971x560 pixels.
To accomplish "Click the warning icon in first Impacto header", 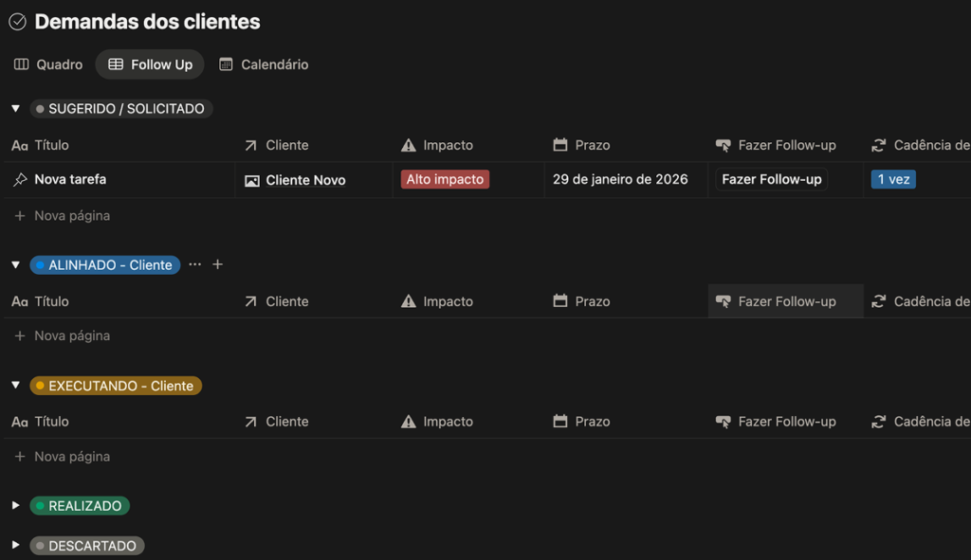I will (409, 145).
